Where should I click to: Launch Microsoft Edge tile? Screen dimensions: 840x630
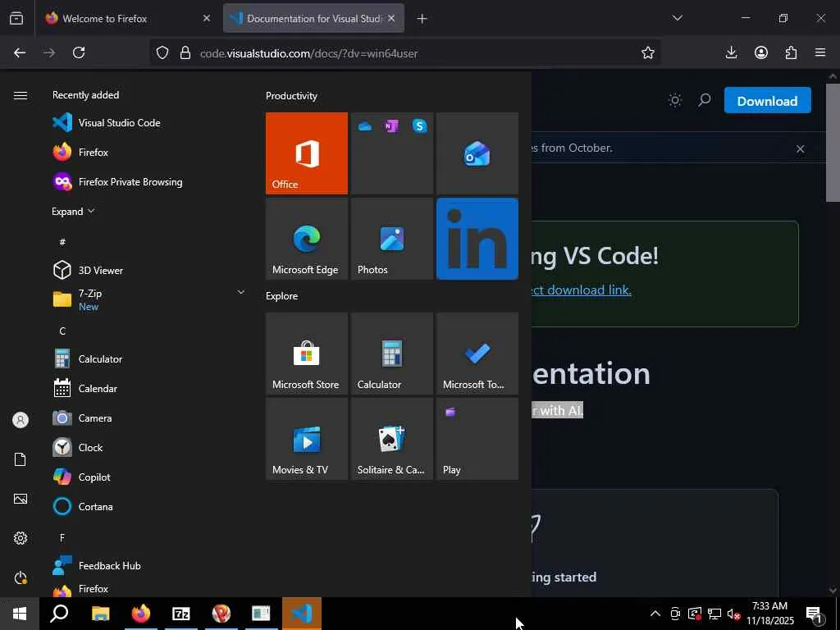click(x=307, y=239)
